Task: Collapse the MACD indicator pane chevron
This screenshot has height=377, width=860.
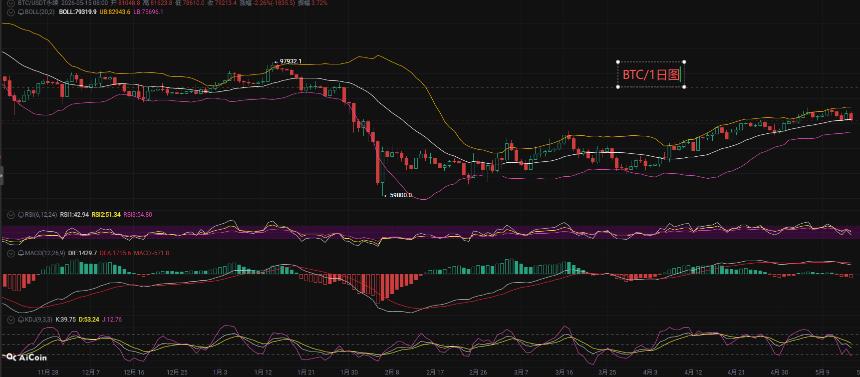Action: click(11, 253)
